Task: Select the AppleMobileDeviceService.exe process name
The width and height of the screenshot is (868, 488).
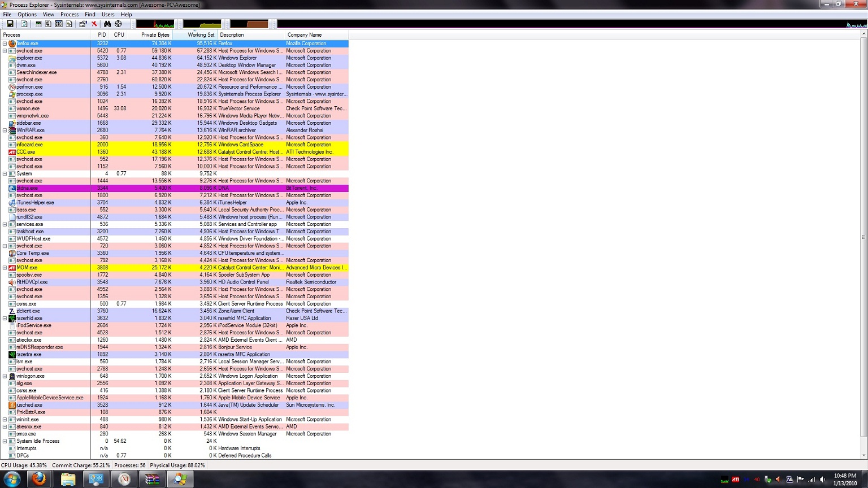Action: coord(50,398)
